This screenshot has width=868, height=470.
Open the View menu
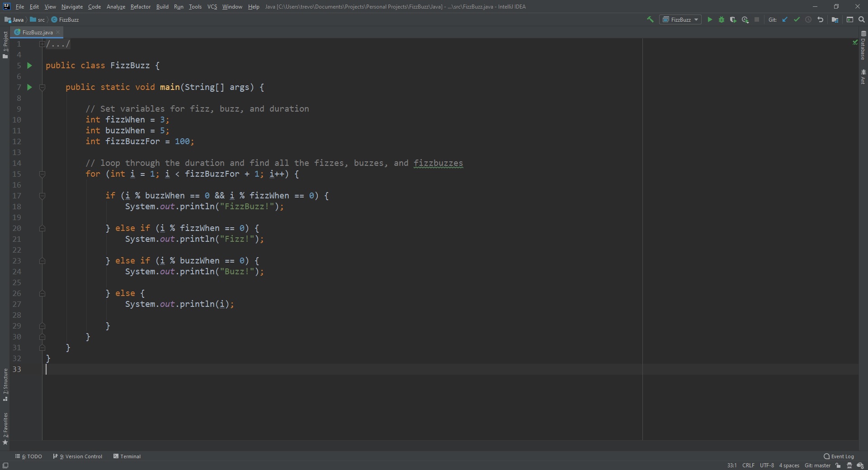coord(50,7)
